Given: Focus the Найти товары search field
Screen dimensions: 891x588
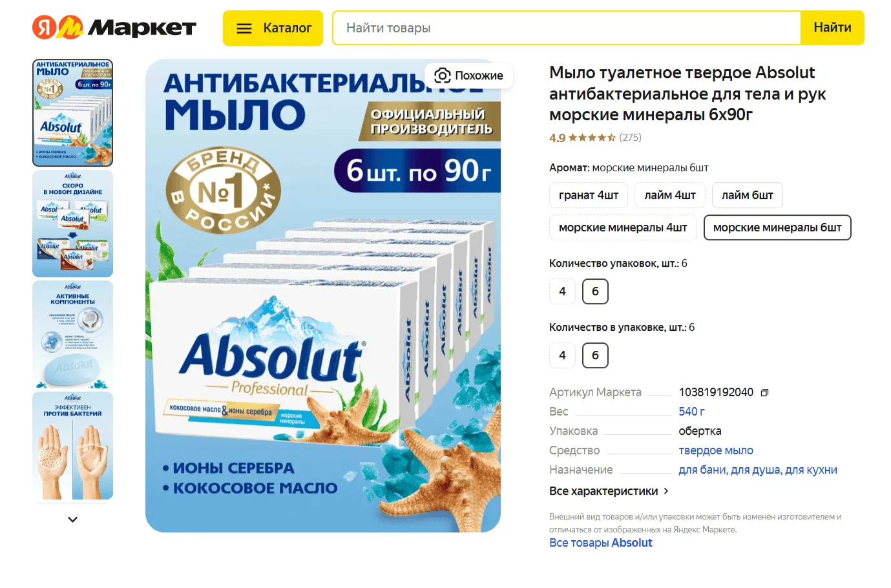Looking at the screenshot, I should [567, 28].
